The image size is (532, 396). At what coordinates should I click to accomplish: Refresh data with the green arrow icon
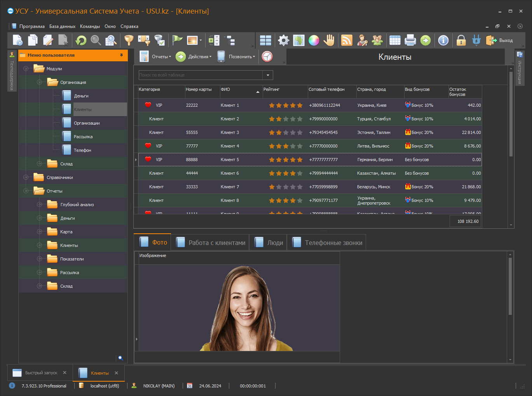(x=81, y=40)
